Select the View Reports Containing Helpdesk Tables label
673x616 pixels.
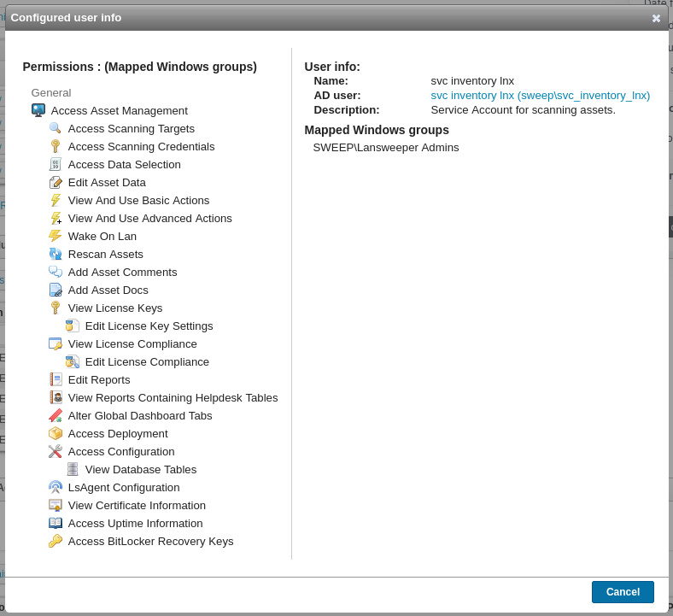(x=173, y=398)
